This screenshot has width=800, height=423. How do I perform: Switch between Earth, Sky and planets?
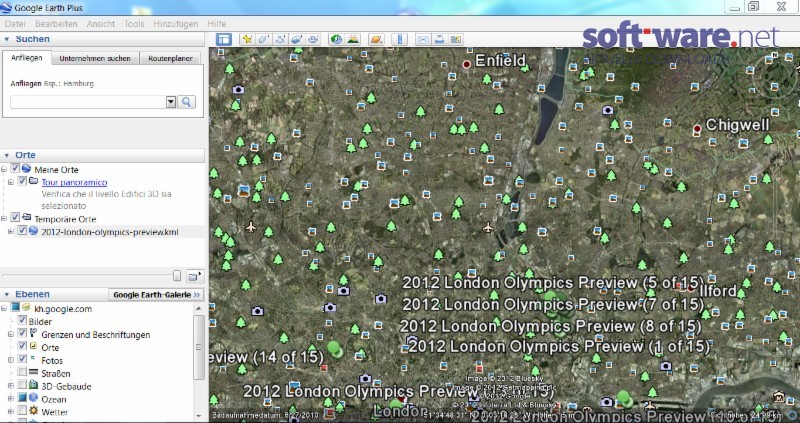[376, 39]
